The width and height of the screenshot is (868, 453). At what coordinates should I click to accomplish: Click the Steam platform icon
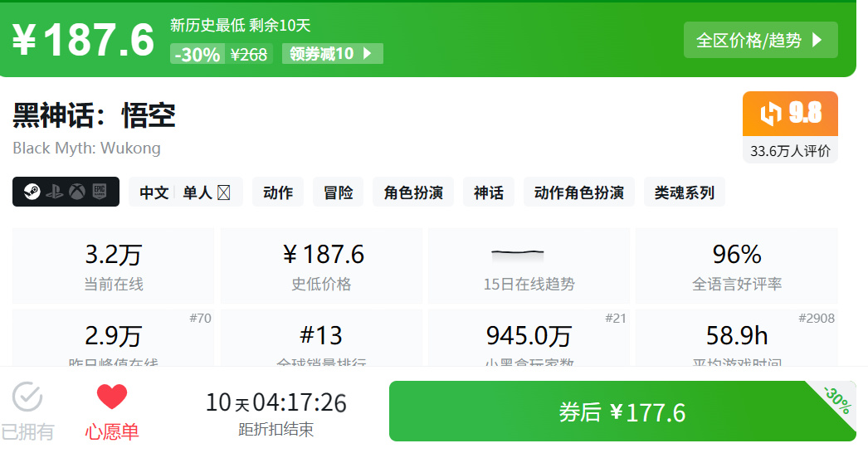pyautogui.click(x=32, y=192)
